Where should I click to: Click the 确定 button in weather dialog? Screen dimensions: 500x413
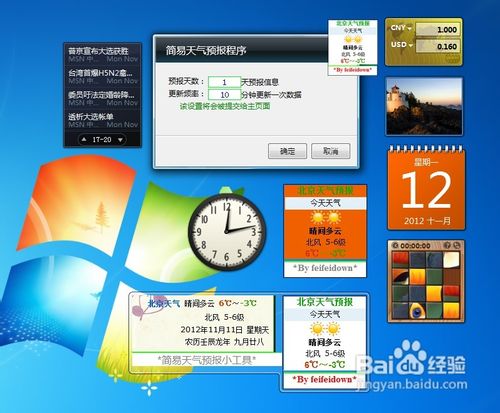click(x=287, y=151)
